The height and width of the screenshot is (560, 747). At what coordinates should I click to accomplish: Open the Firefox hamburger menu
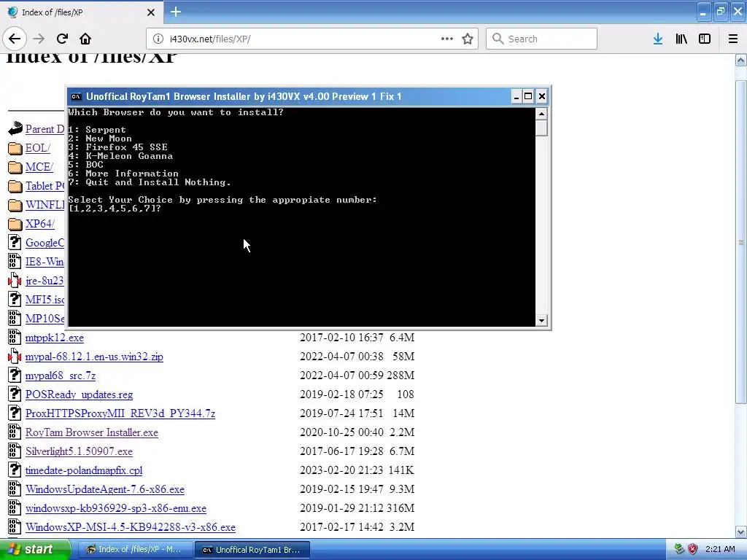click(733, 39)
